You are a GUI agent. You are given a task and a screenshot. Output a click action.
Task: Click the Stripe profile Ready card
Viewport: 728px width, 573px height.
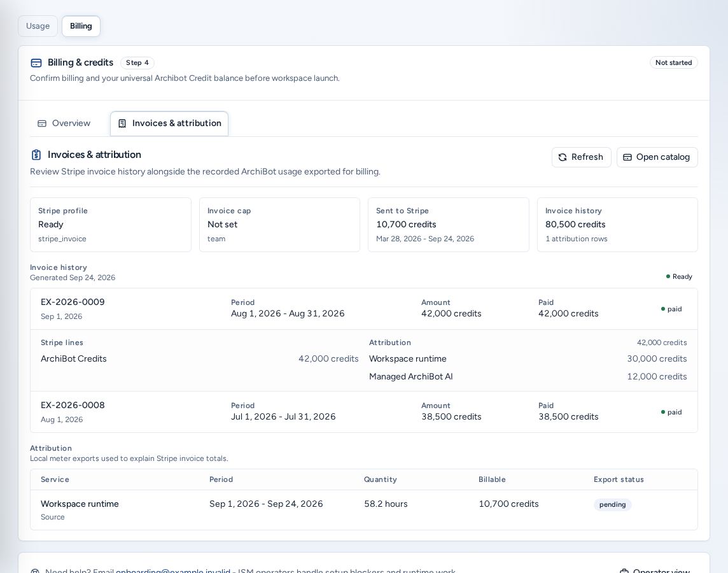click(x=111, y=225)
